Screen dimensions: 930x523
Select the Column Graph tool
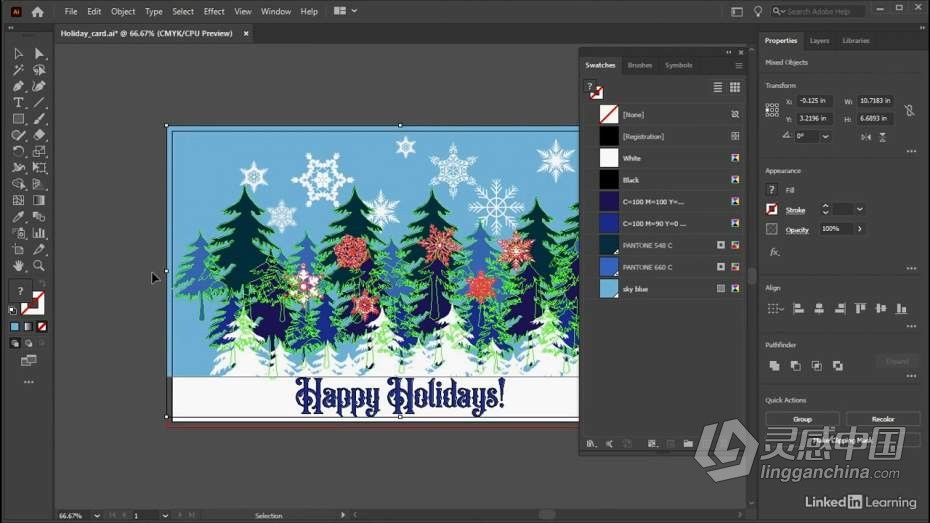point(39,233)
